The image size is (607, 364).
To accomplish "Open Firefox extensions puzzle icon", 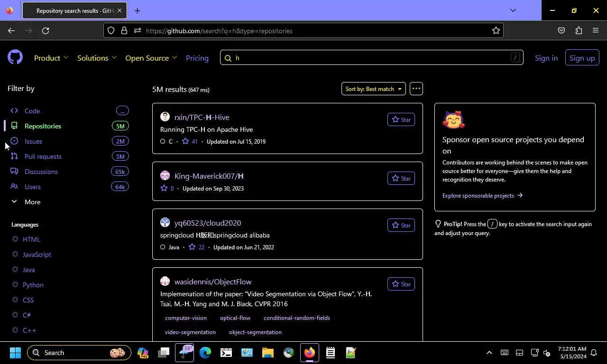I will (579, 30).
